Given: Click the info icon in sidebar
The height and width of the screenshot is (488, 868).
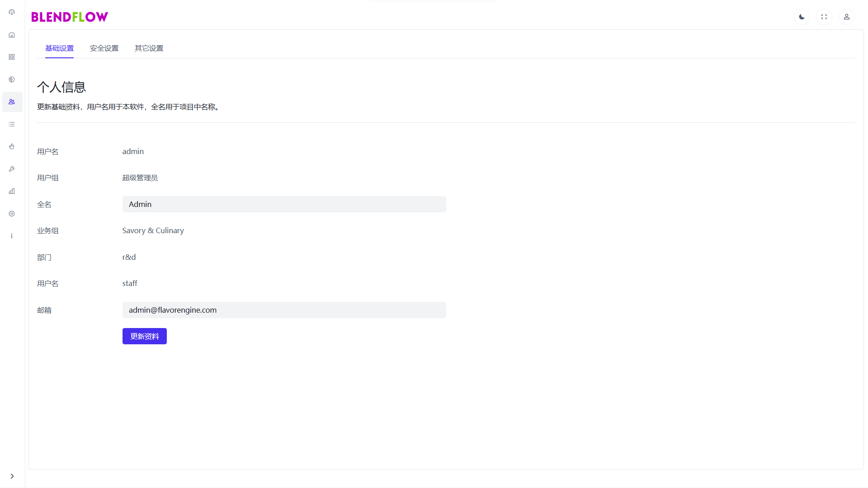Looking at the screenshot, I should [x=12, y=236].
